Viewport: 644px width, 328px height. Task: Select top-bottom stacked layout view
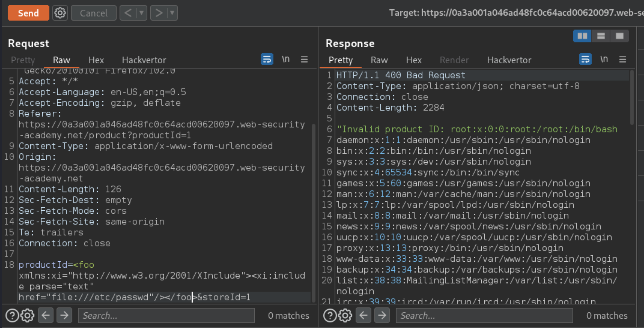pyautogui.click(x=601, y=36)
